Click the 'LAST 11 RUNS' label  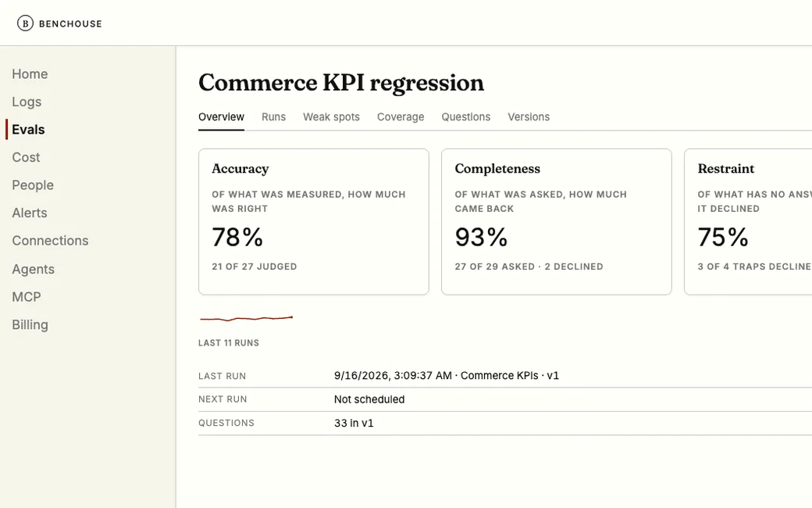tap(229, 343)
